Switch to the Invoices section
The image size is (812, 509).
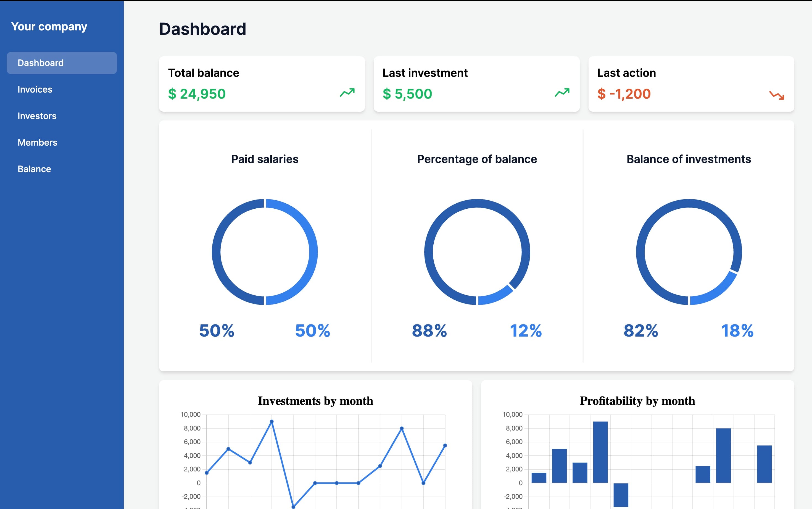pyautogui.click(x=35, y=89)
